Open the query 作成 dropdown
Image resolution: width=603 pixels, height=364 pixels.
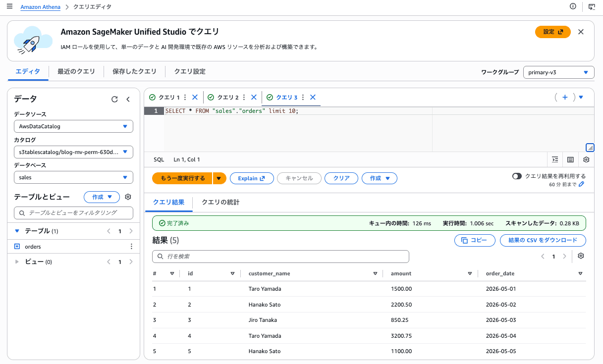click(x=380, y=178)
